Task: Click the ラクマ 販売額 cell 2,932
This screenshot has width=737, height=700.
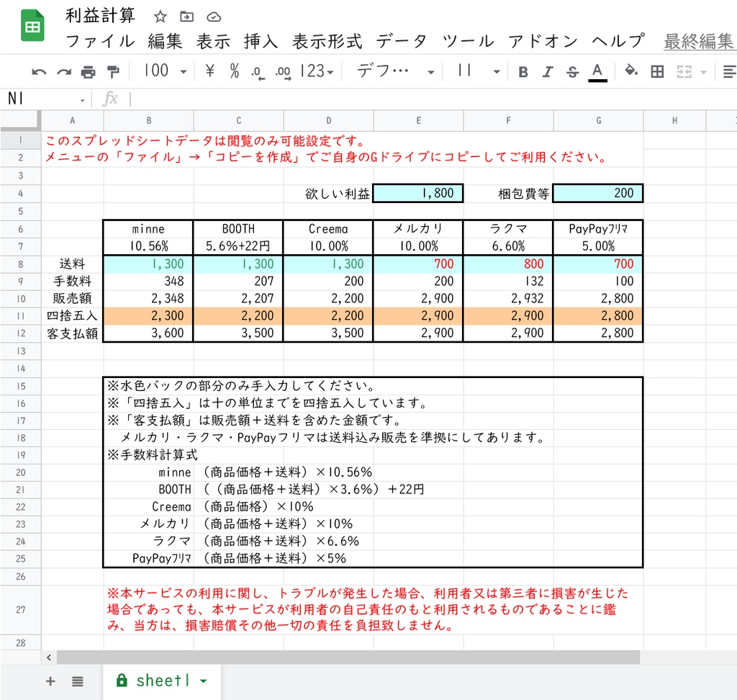Action: click(x=508, y=298)
